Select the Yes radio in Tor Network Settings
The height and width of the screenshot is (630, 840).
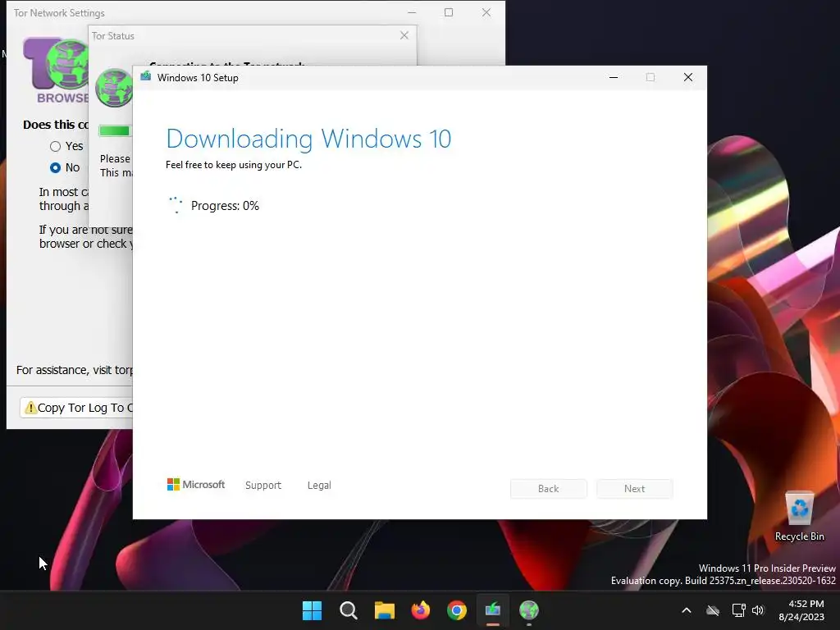(x=55, y=146)
